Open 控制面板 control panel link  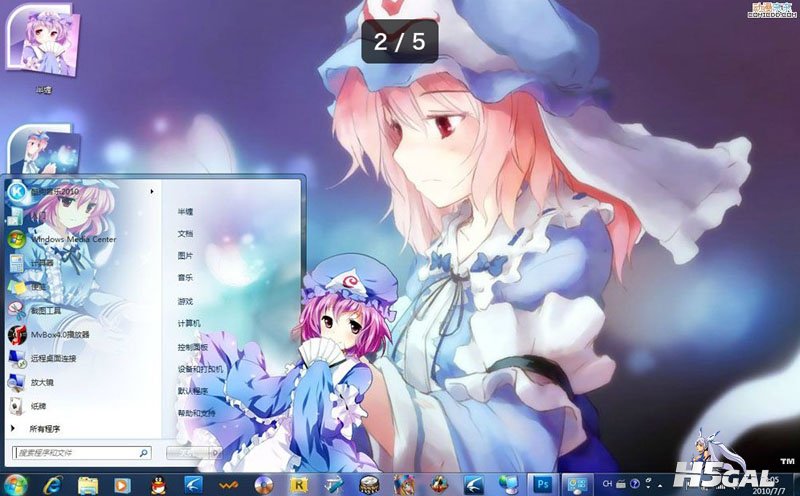pyautogui.click(x=193, y=346)
